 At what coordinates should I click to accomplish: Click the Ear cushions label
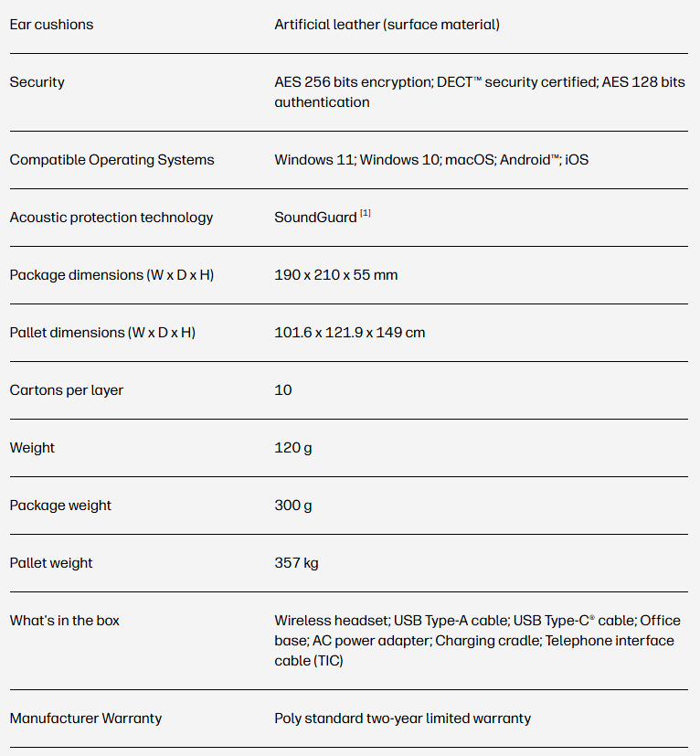pos(51,25)
